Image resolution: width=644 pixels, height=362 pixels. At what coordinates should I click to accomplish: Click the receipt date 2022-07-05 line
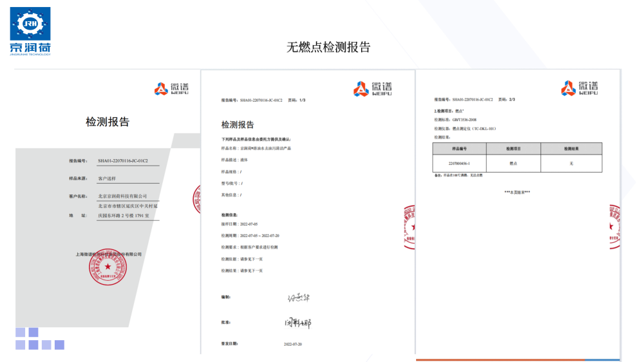coord(240,224)
